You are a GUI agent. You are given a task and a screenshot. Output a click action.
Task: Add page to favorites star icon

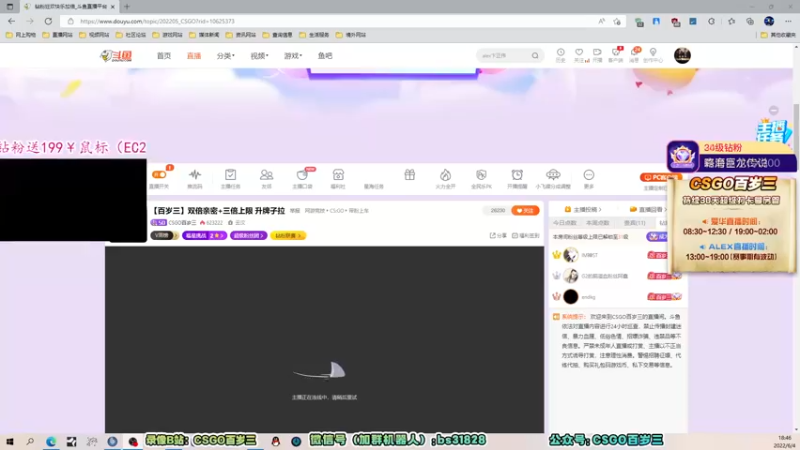point(617,21)
